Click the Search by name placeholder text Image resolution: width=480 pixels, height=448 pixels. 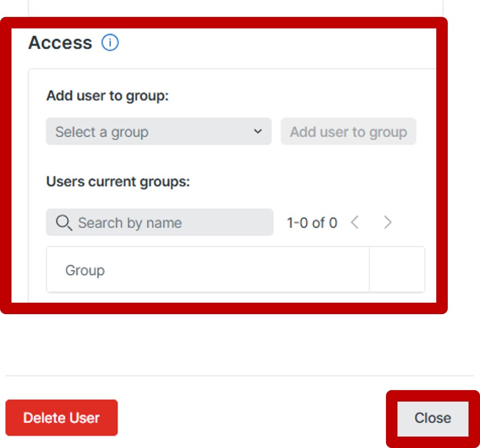point(130,223)
